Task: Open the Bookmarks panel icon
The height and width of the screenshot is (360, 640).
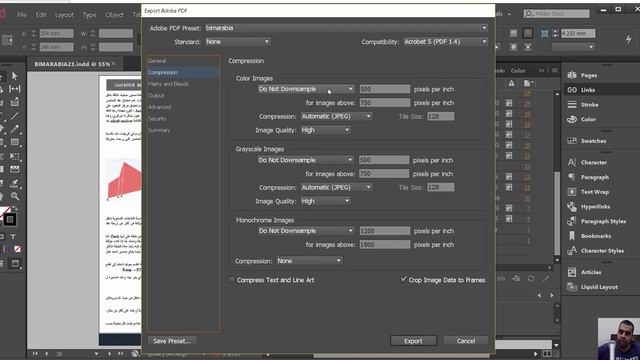Action: [x=572, y=236]
